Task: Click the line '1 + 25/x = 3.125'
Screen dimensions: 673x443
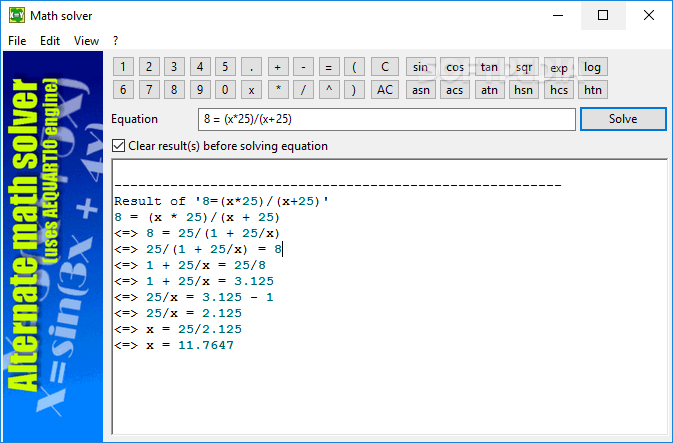Action: (194, 281)
